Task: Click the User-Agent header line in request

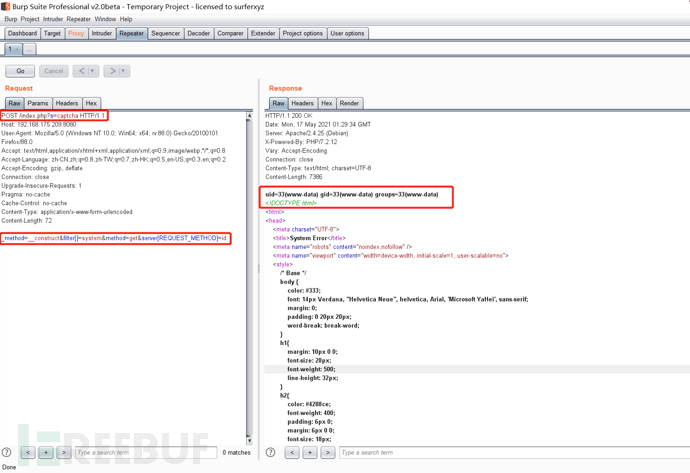Action: 110,133
